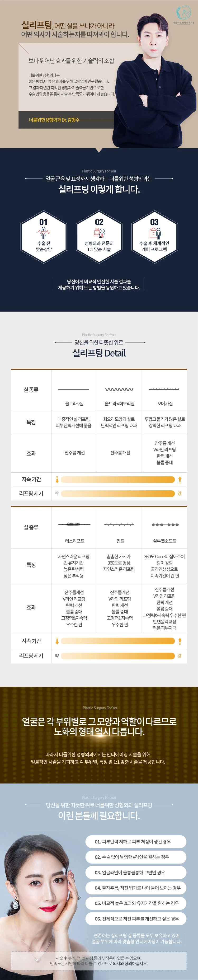This screenshot has width=198, height=980.
Task: Select the 02 custom procedure hexagon icon
Action: pos(99,236)
